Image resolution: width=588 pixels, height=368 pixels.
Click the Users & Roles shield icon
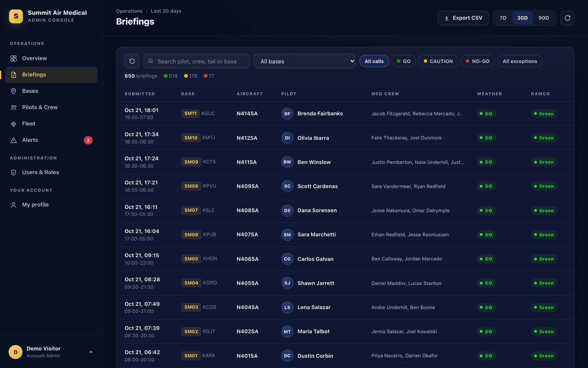tap(13, 172)
